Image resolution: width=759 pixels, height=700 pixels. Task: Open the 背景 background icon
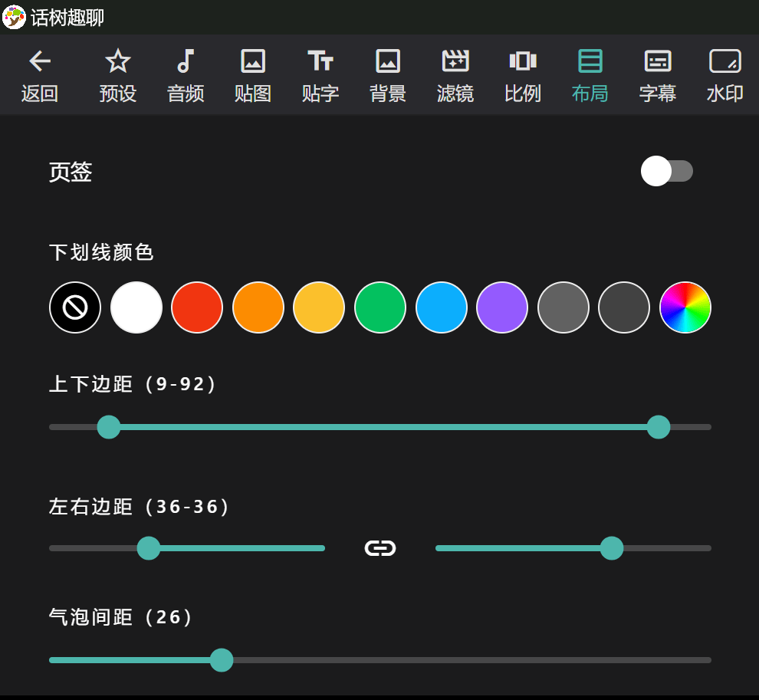pyautogui.click(x=388, y=61)
